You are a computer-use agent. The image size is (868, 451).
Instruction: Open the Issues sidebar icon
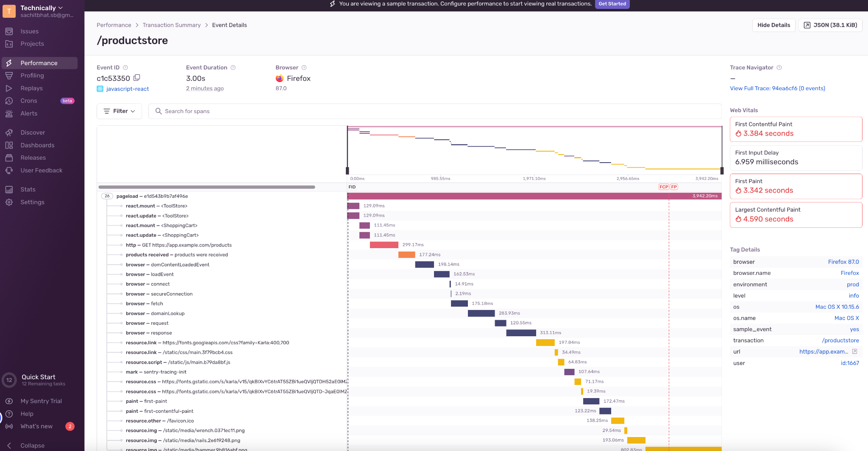click(x=9, y=31)
